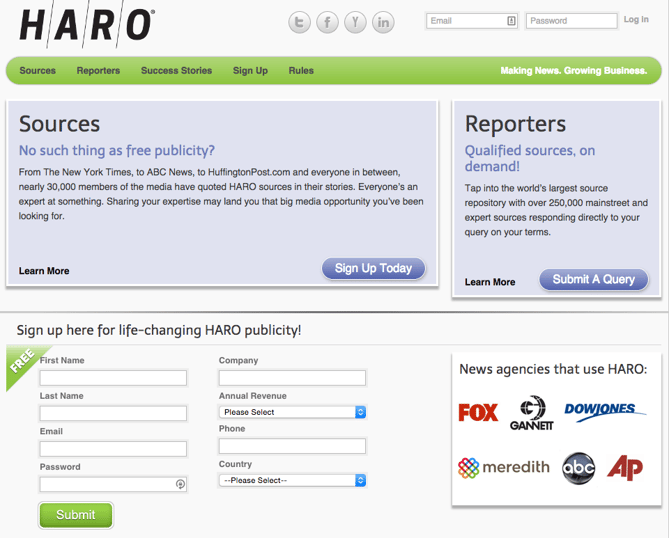Select Rules in the green navigation bar
The image size is (669, 538).
tap(301, 71)
